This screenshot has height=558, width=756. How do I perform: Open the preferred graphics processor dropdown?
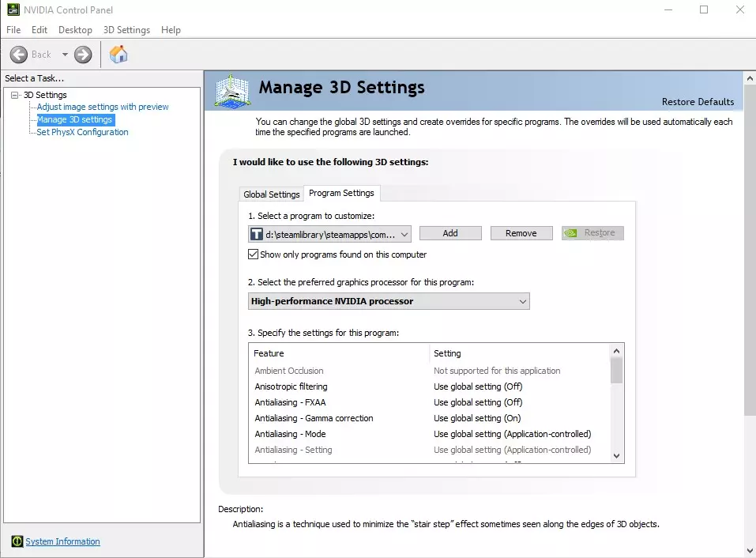pos(389,301)
